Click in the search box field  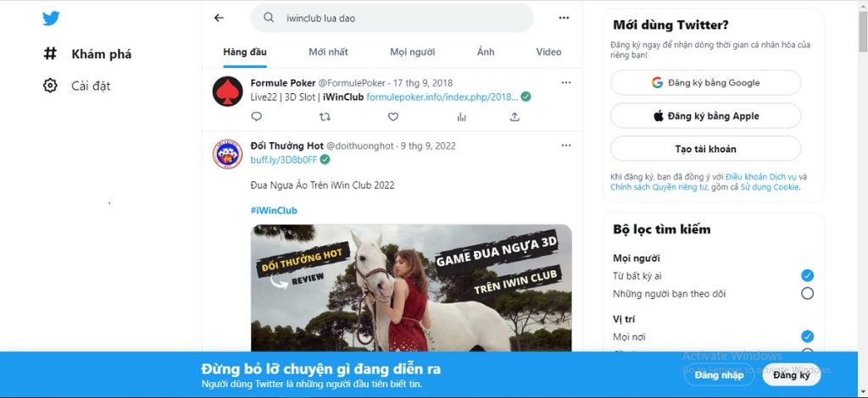pyautogui.click(x=398, y=18)
